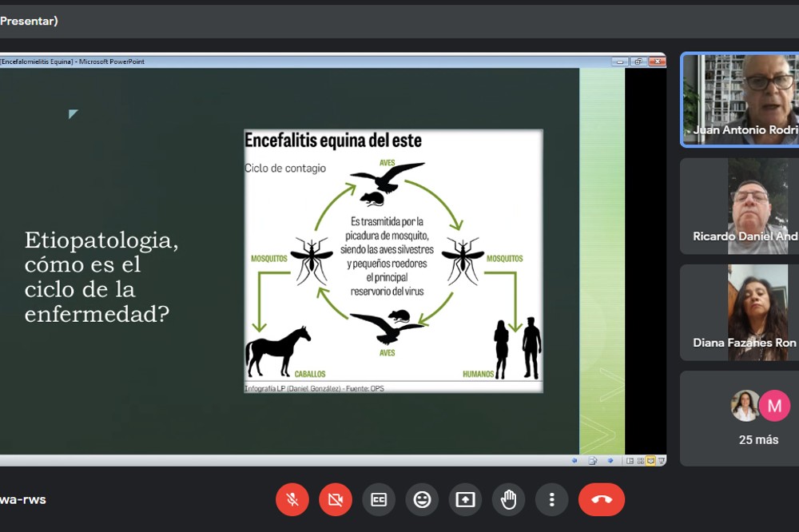
Task: Expand the "25 más" participants tile
Action: (739, 419)
